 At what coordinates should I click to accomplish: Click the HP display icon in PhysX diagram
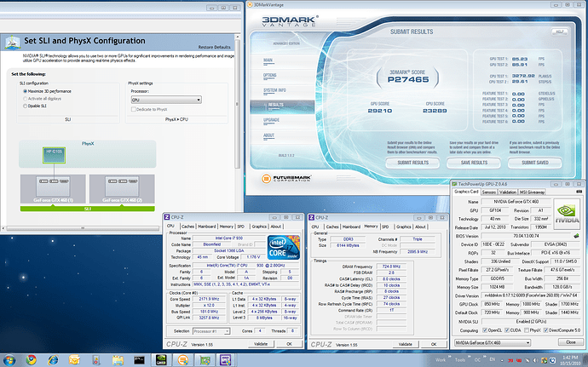point(54,155)
